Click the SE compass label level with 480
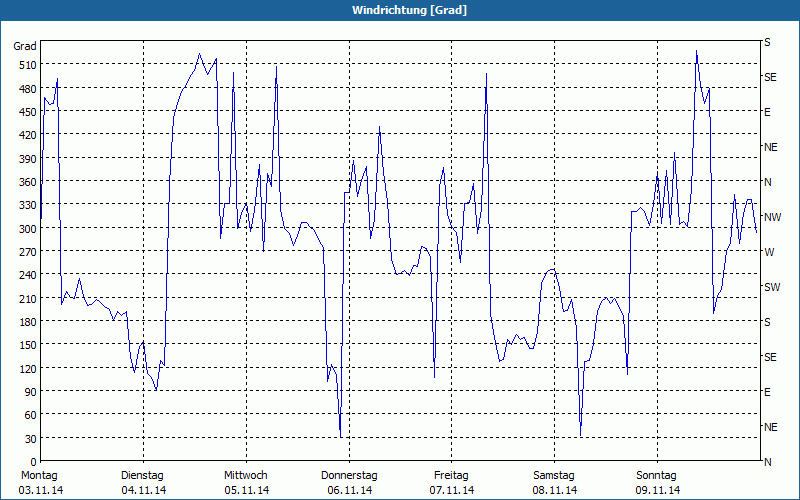 coord(770,77)
